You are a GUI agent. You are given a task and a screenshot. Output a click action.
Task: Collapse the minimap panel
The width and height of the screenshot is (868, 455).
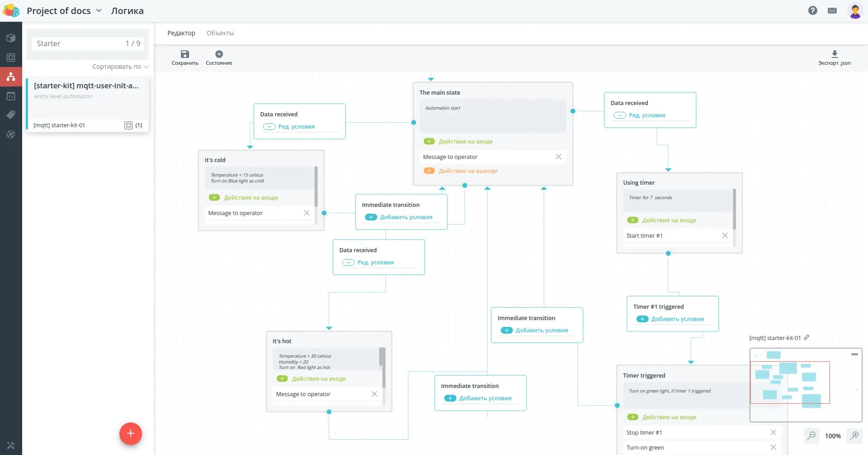[x=854, y=354]
